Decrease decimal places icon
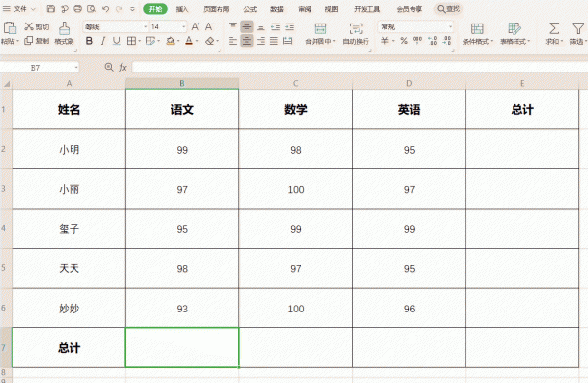The image size is (588, 383). [447, 41]
